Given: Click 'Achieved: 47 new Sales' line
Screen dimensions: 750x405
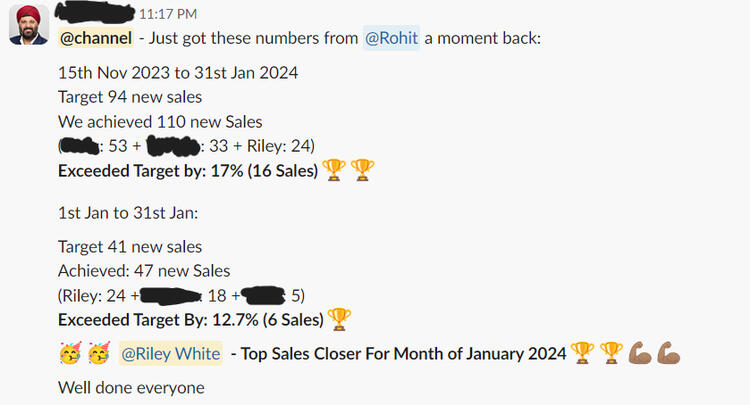Looking at the screenshot, I should coord(144,271).
